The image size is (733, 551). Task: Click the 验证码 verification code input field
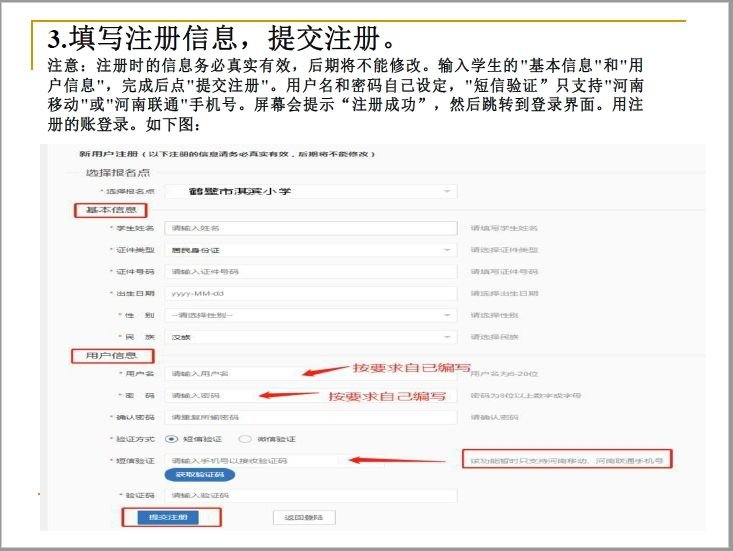[x=310, y=495]
